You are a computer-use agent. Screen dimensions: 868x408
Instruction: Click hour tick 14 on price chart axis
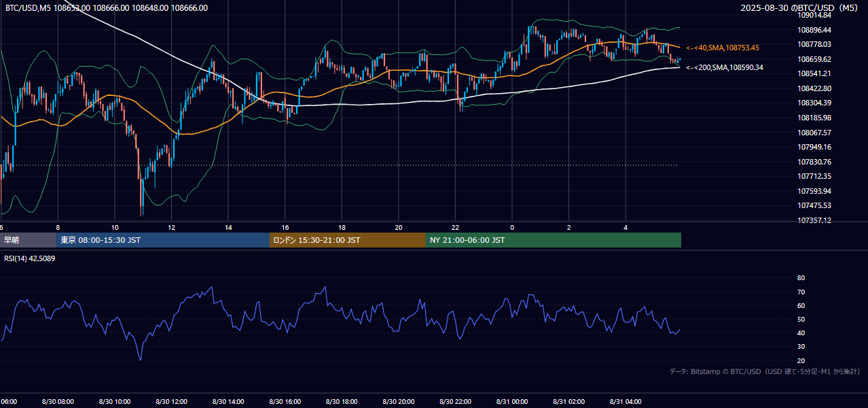pyautogui.click(x=228, y=228)
